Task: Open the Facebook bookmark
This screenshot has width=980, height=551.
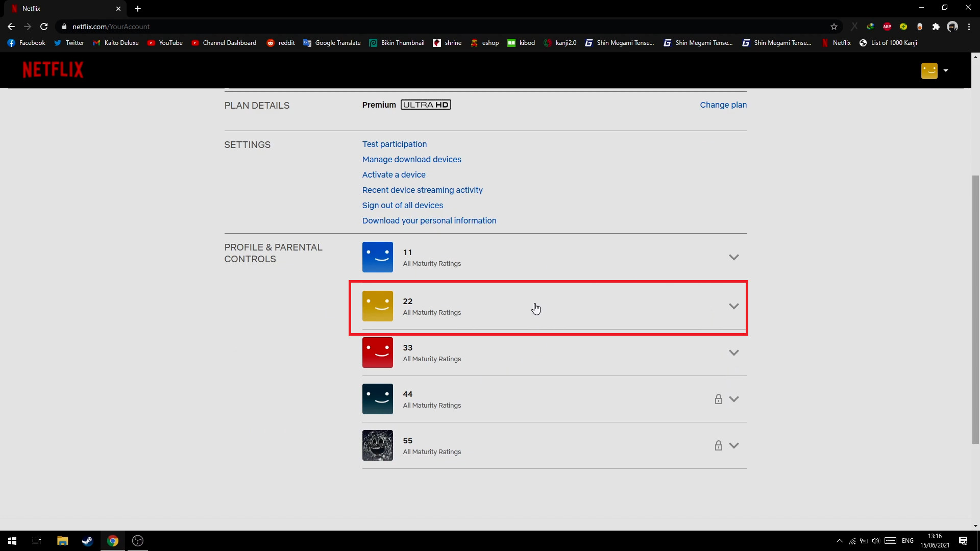Action: [x=27, y=43]
